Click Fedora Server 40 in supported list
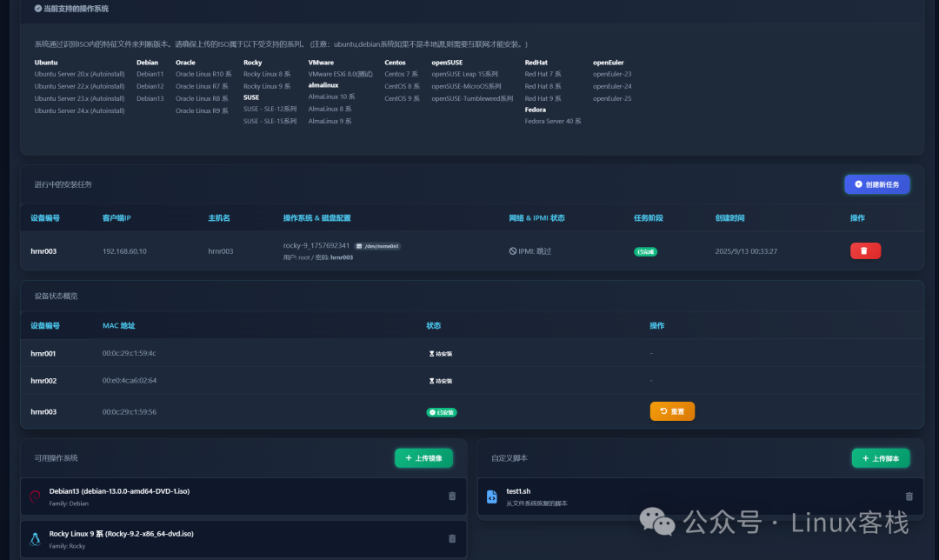This screenshot has height=560, width=939. pos(553,121)
